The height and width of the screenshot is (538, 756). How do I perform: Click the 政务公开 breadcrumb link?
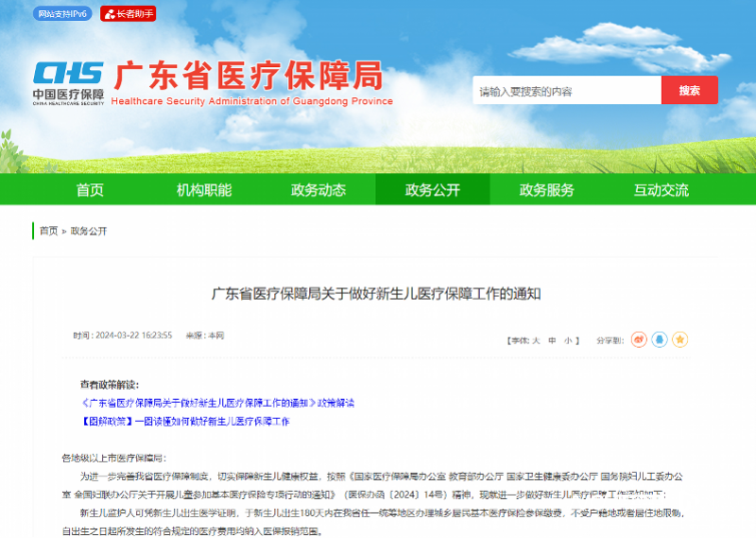[x=89, y=231]
